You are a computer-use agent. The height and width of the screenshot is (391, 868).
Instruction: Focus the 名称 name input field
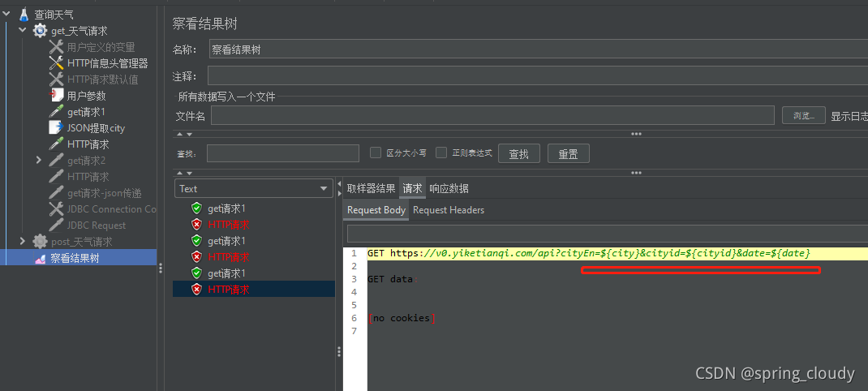coord(539,49)
